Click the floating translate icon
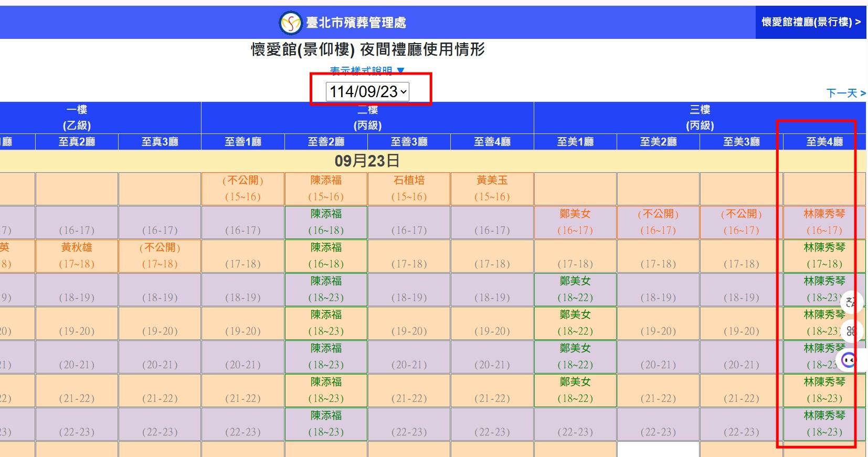The image size is (868, 457). [x=851, y=302]
